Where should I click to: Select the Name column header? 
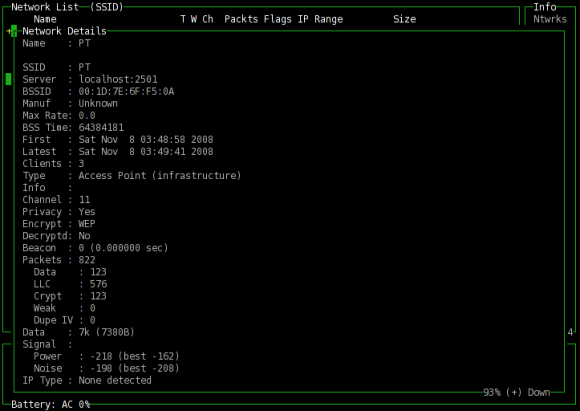[45, 19]
